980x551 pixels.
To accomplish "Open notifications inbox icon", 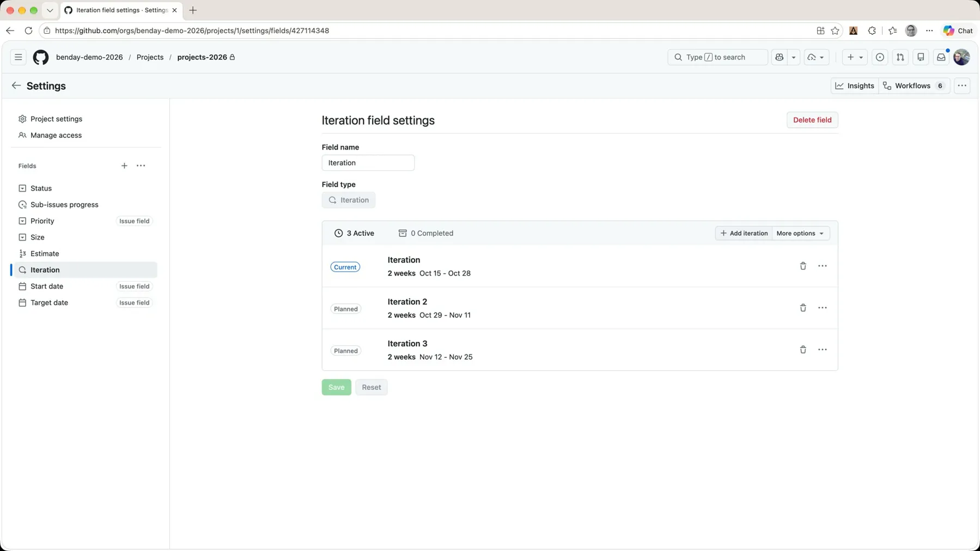I will pos(941,57).
